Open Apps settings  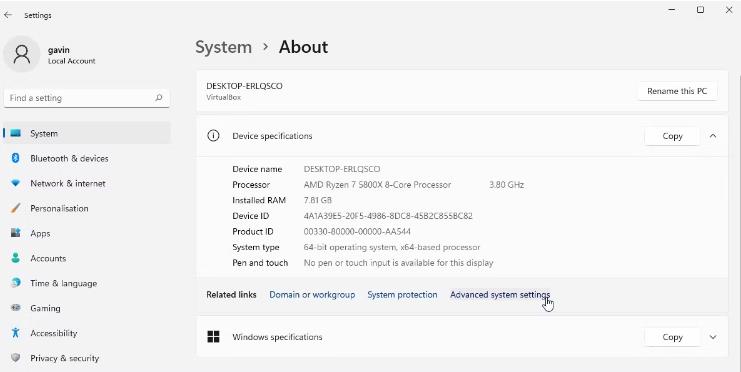(x=87, y=233)
